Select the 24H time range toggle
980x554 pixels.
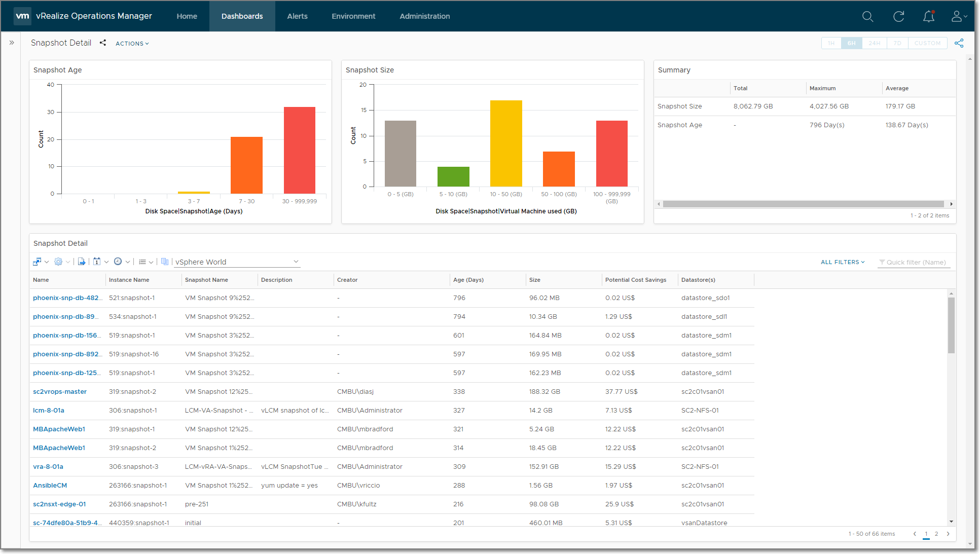coord(874,43)
